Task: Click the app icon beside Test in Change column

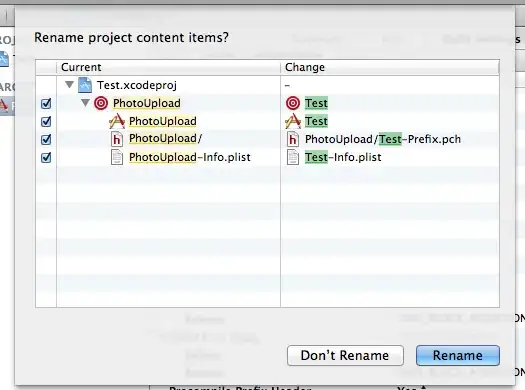Action: click(x=293, y=121)
